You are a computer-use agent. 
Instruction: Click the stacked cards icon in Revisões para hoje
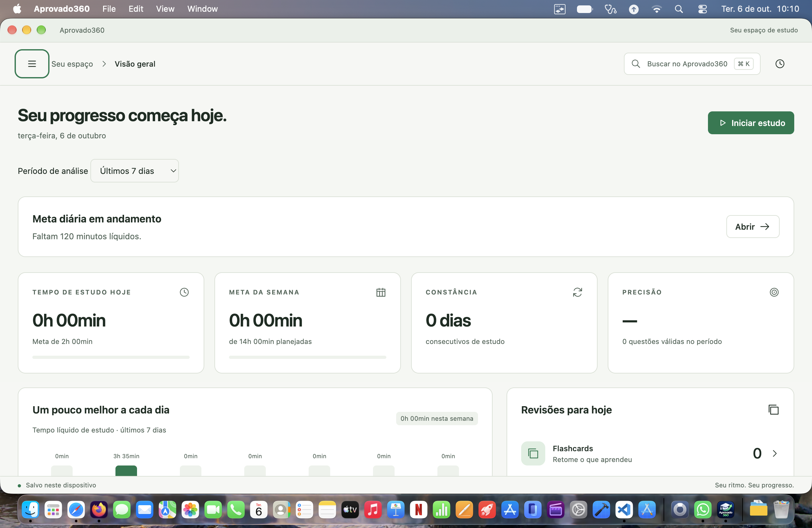coord(773,410)
